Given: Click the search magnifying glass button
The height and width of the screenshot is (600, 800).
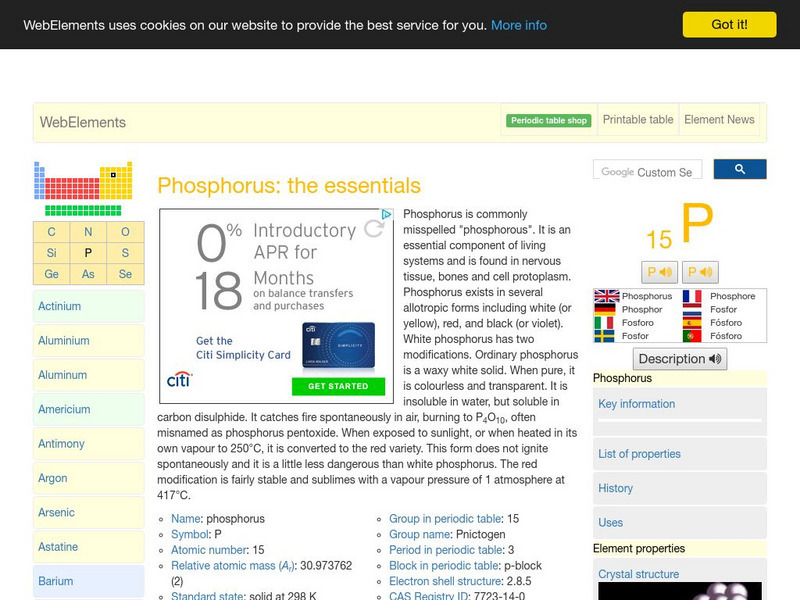Looking at the screenshot, I should [740, 169].
